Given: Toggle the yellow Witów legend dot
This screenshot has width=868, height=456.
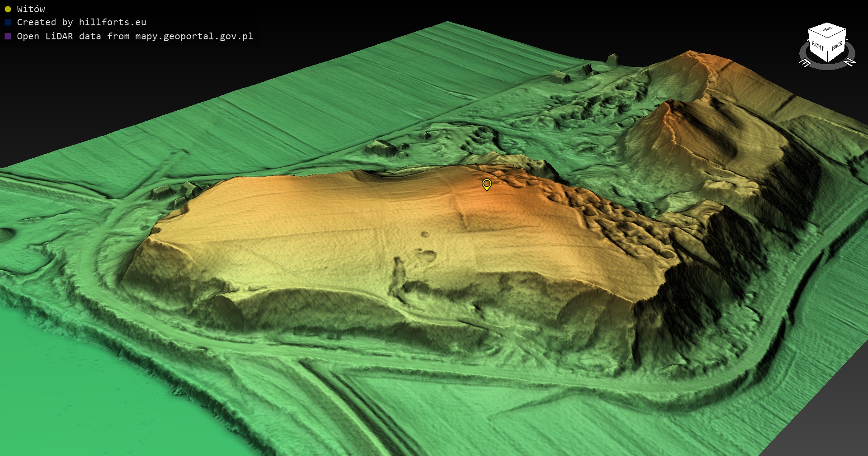Looking at the screenshot, I should pyautogui.click(x=8, y=9).
